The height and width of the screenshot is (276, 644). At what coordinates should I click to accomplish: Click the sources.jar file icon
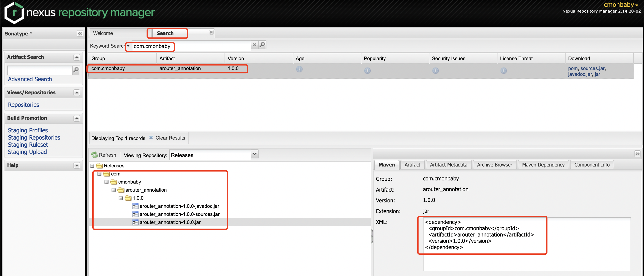[135, 214]
